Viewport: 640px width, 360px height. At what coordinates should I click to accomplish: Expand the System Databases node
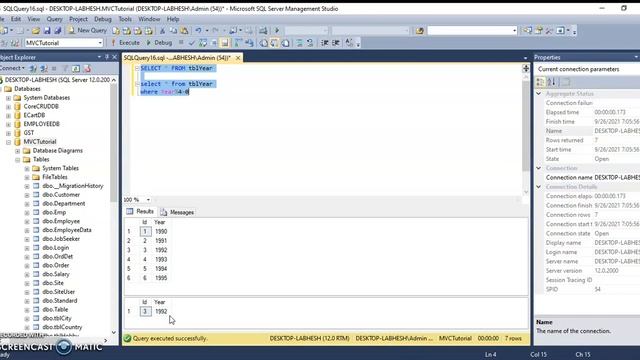point(8,98)
